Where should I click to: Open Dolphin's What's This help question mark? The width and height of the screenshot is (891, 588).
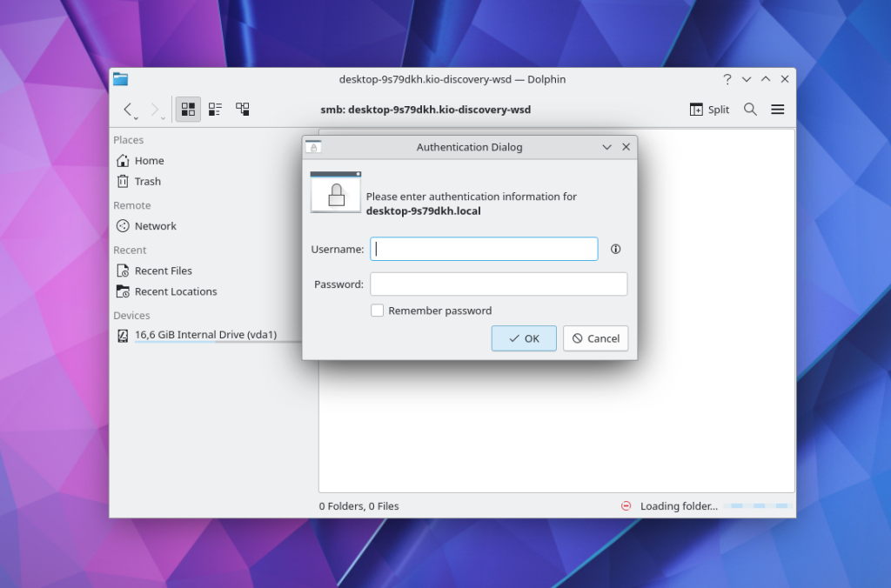pos(727,79)
